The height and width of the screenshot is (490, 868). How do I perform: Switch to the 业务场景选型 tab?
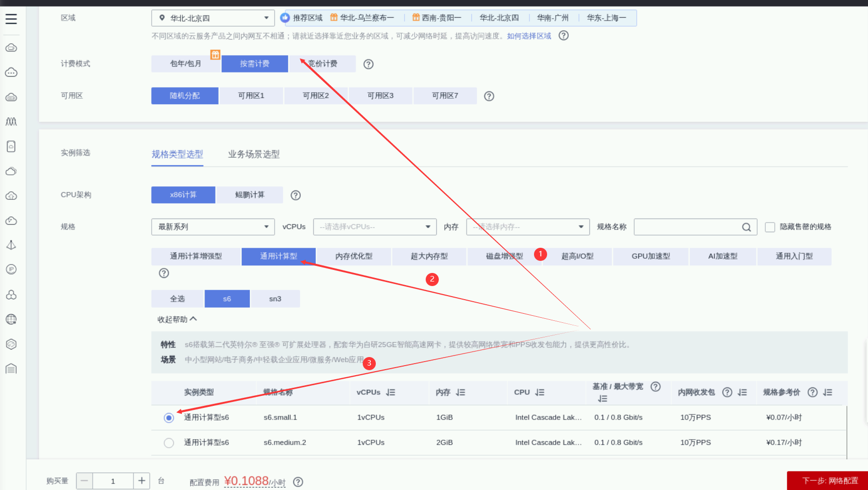[253, 154]
